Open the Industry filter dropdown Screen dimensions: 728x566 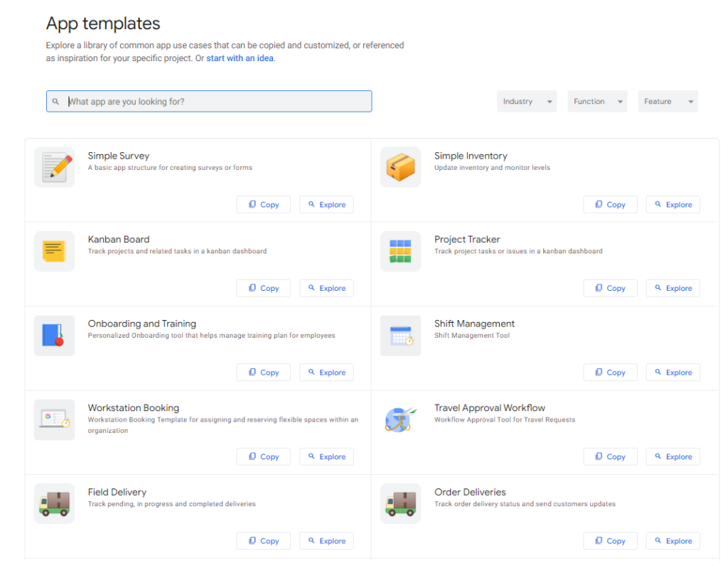[x=526, y=101]
